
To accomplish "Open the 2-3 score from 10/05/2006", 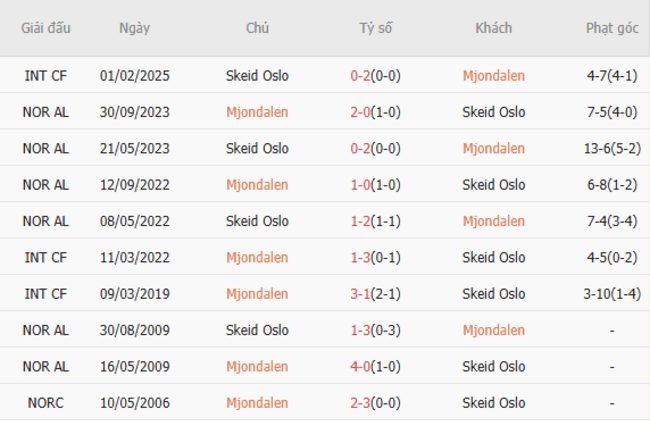I will (x=375, y=403).
